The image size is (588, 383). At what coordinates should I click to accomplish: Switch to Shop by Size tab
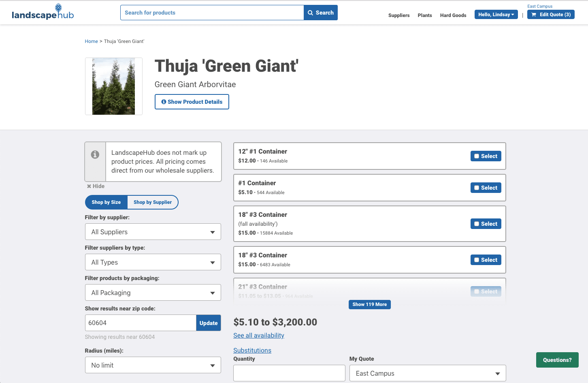tap(106, 202)
